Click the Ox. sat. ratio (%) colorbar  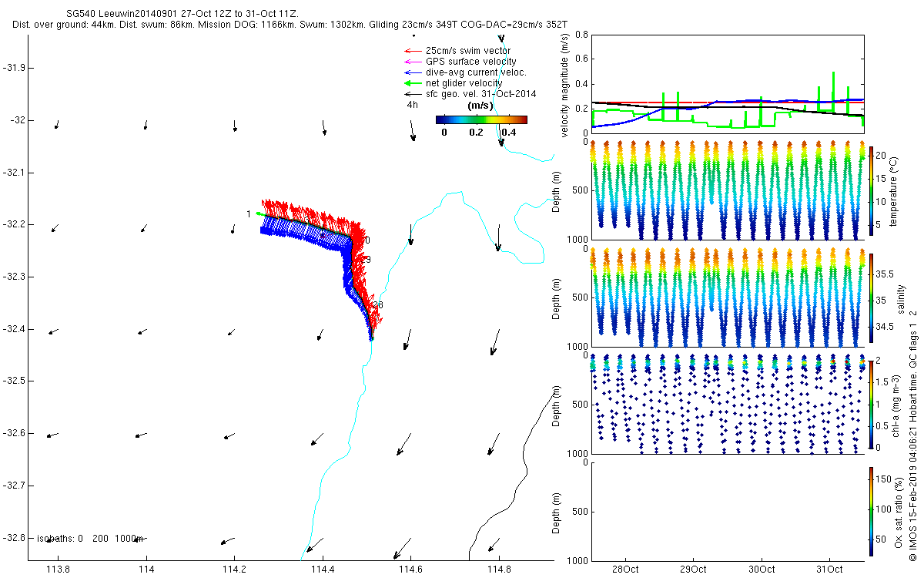click(x=872, y=510)
